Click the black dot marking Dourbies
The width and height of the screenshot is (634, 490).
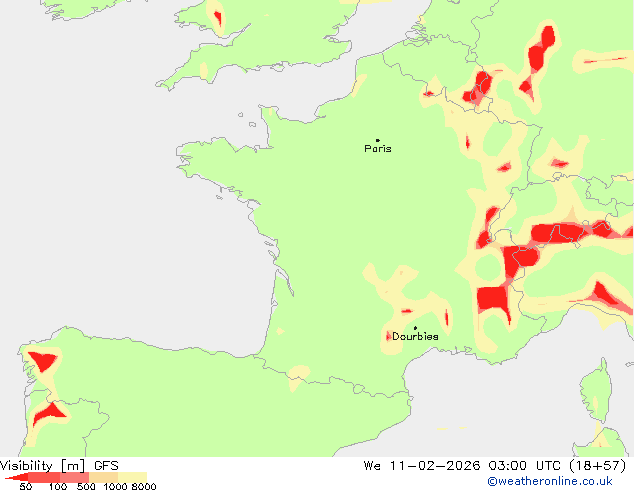(x=415, y=328)
